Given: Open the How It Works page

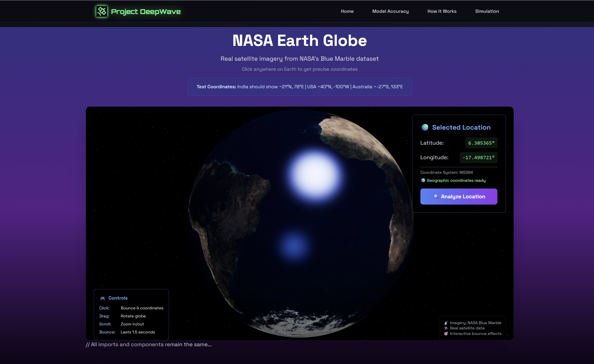Looking at the screenshot, I should coord(442,11).
